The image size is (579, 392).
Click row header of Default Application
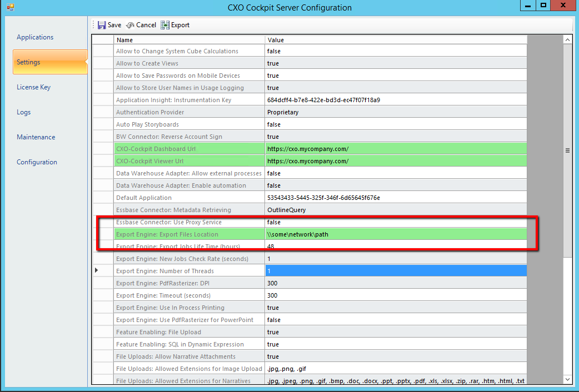(103, 198)
